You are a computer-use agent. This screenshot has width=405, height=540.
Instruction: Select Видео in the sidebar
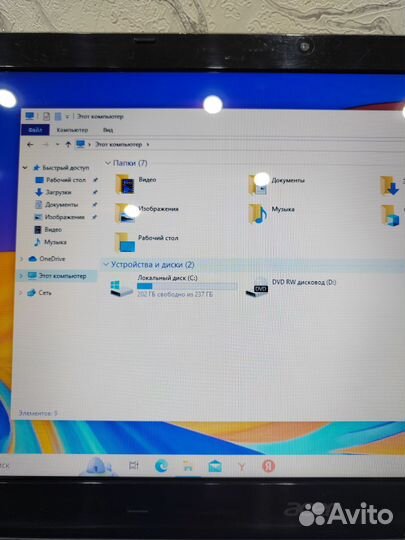tap(53, 230)
